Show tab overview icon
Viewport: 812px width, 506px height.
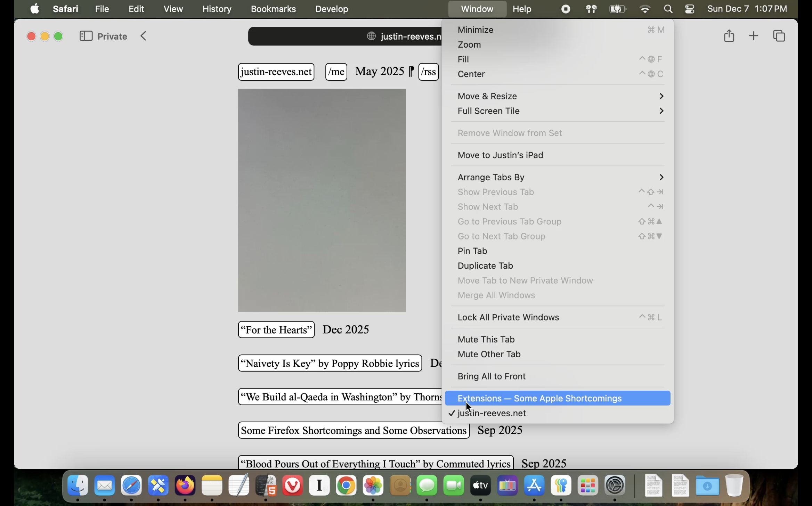[779, 36]
